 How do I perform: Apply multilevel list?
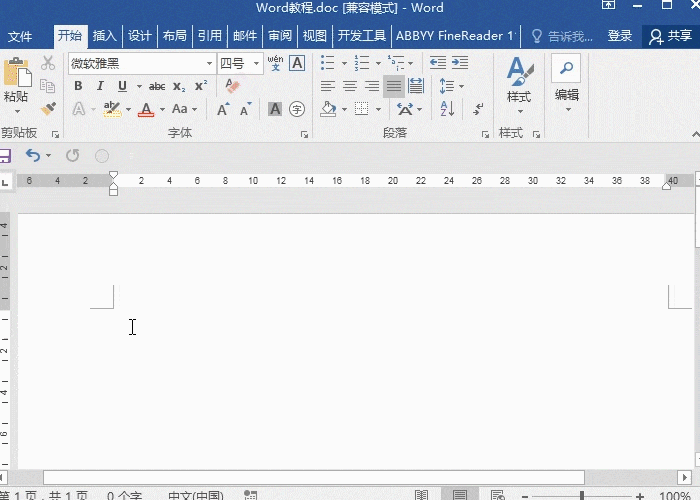pos(396,63)
